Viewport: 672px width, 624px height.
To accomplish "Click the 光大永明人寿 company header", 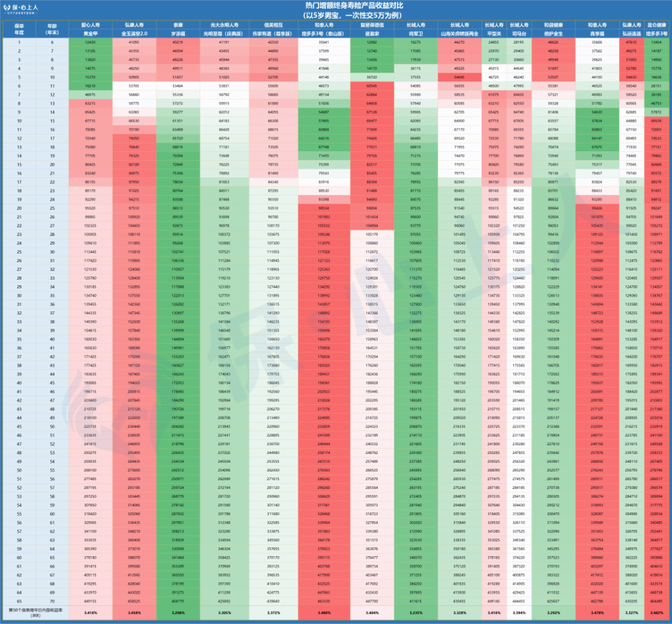I will click(224, 25).
